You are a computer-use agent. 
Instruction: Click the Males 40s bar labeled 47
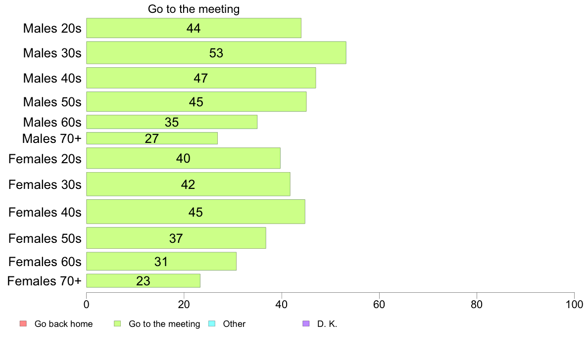201,78
